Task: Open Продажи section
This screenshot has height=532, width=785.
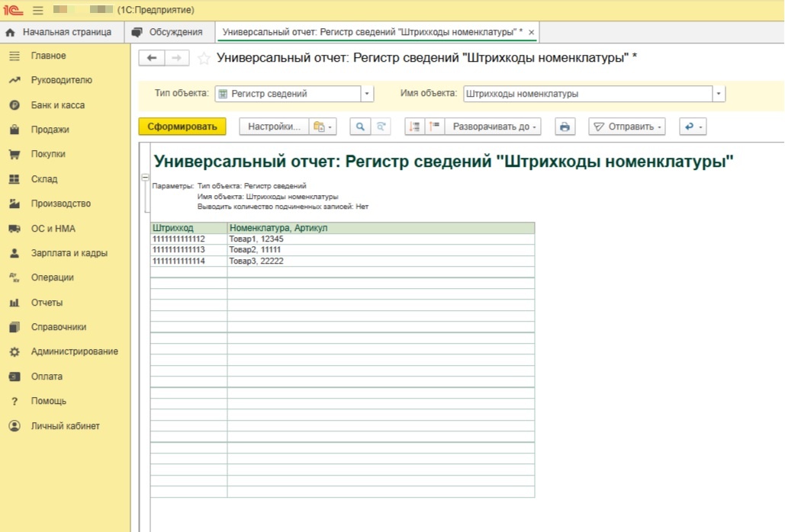Action: point(50,130)
